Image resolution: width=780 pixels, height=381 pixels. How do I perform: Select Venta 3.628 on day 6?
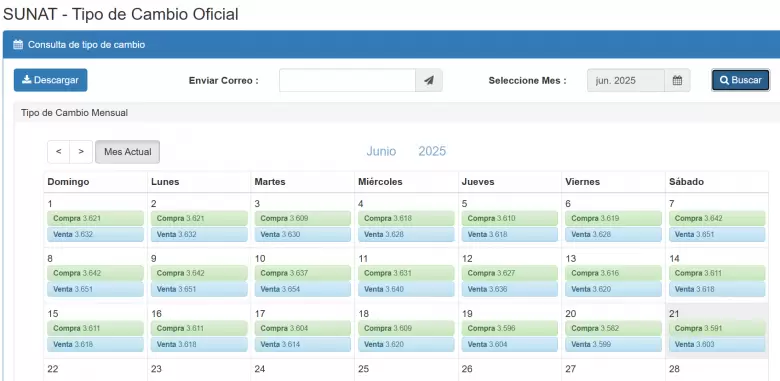coord(613,234)
